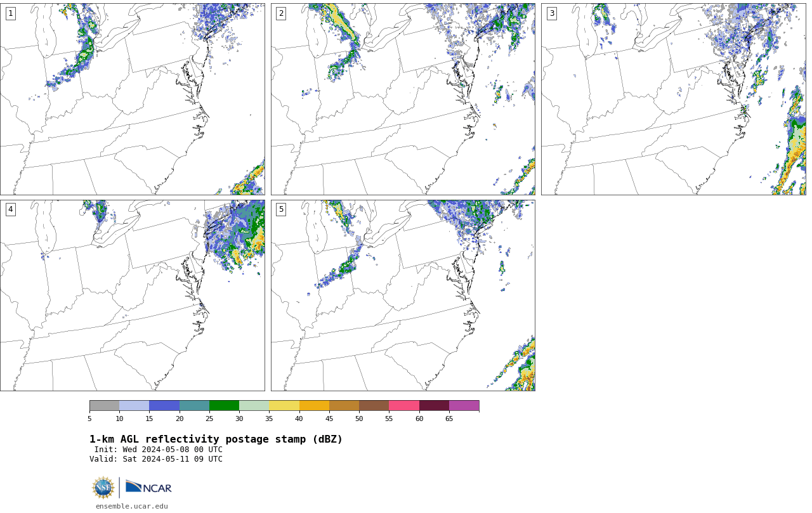
Task: Open ensemble member 4 reflectivity map
Action: pos(133,295)
